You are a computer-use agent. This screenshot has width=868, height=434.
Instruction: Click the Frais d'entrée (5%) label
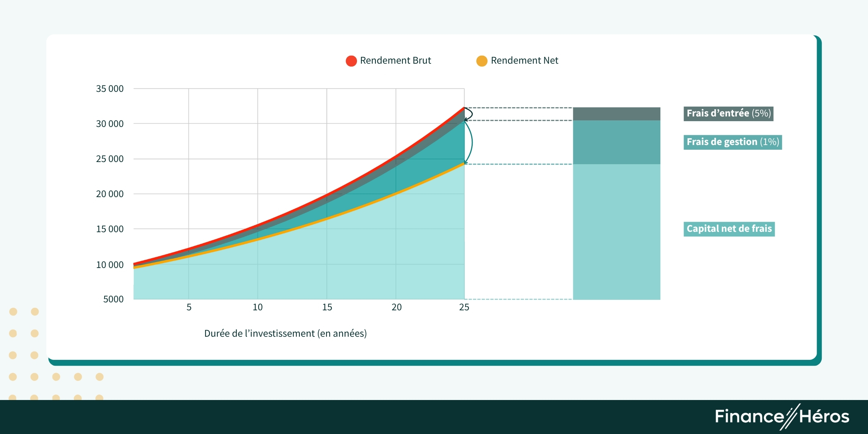pos(728,113)
